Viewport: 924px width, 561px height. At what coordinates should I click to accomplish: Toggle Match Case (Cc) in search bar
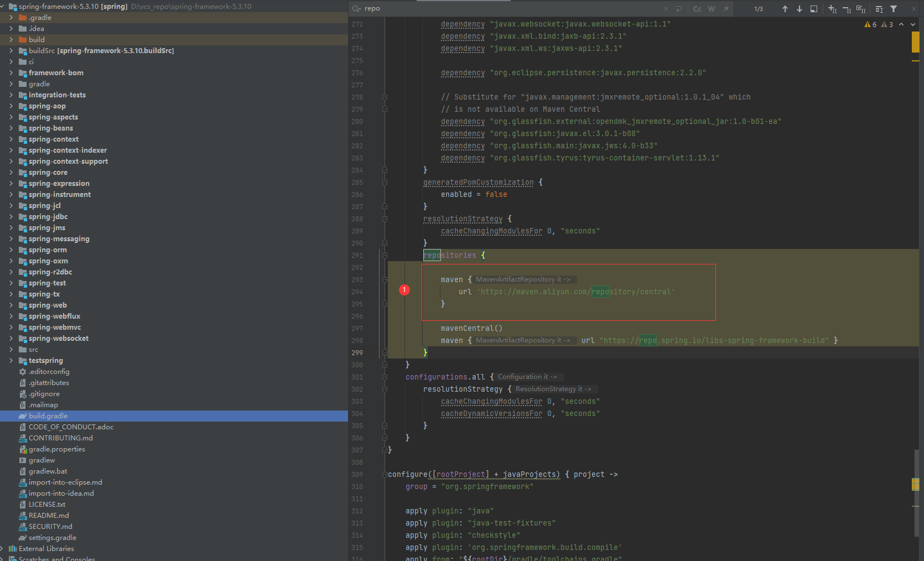[697, 9]
